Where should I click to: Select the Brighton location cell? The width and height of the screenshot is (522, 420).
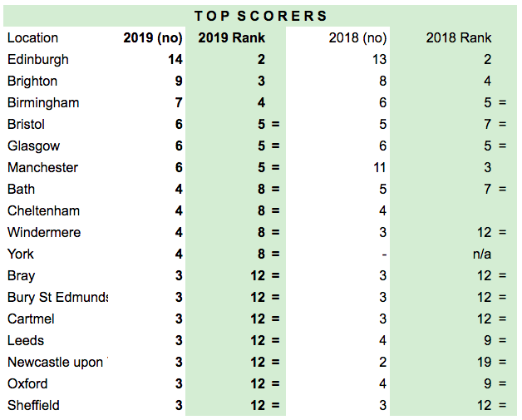coord(32,81)
